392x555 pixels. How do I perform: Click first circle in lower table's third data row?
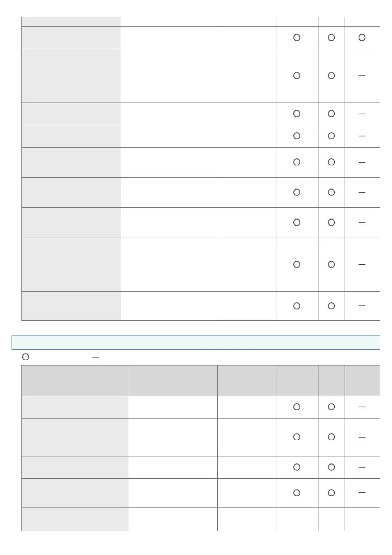[296, 467]
